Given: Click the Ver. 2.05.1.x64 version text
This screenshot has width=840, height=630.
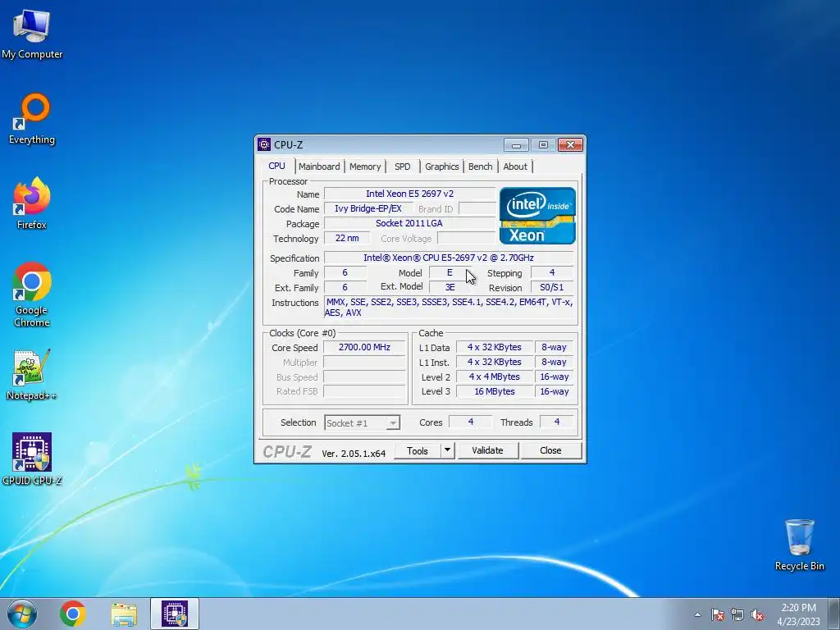Looking at the screenshot, I should [354, 454].
